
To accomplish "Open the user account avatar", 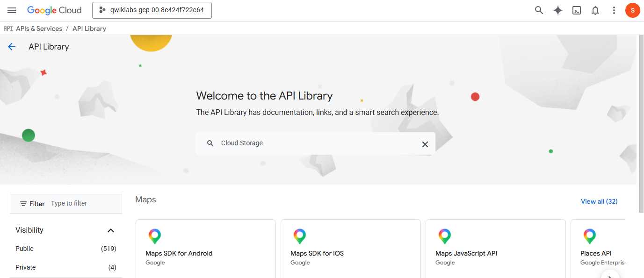I will 632,10.
